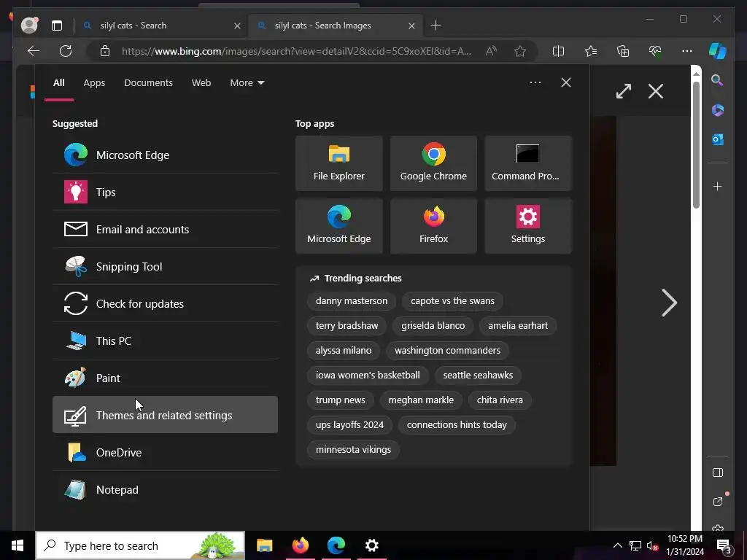
Task: Open Firefox top app tile
Action: [433, 226]
